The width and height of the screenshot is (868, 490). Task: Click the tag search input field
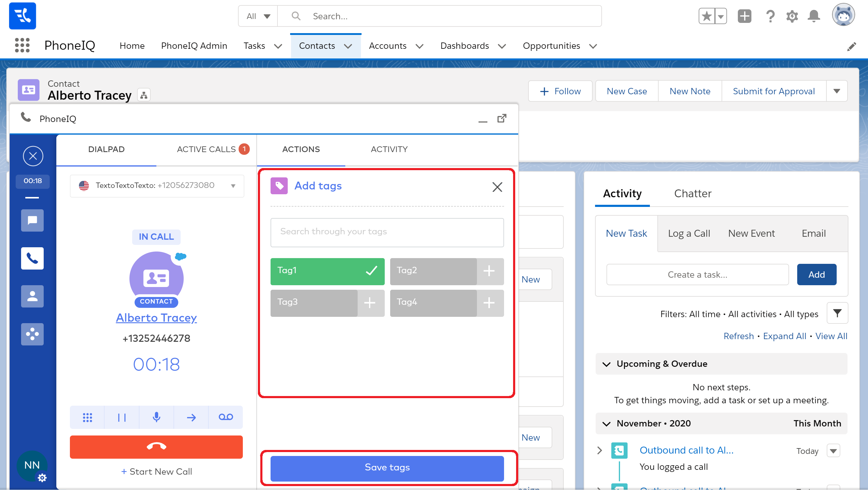(x=387, y=232)
